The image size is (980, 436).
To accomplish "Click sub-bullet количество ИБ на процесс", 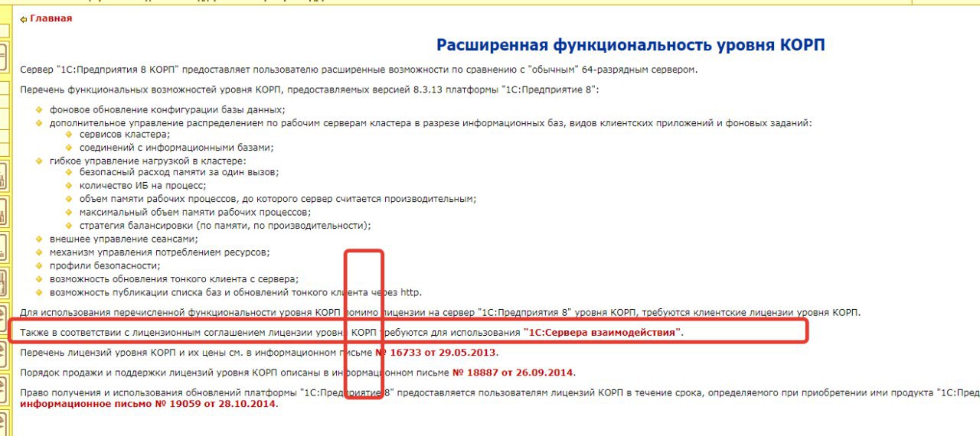I will click(x=143, y=185).
